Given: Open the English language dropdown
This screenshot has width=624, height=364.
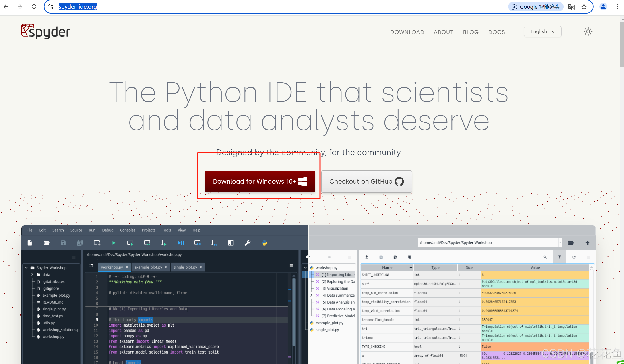Looking at the screenshot, I should (542, 31).
